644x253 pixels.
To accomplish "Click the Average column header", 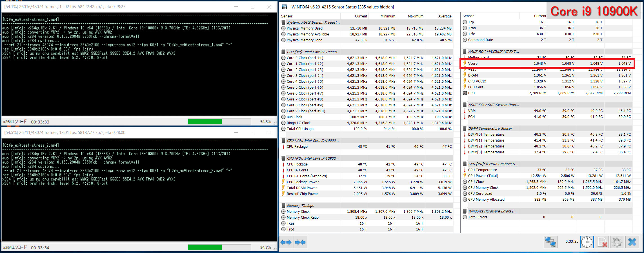I will [x=445, y=16].
